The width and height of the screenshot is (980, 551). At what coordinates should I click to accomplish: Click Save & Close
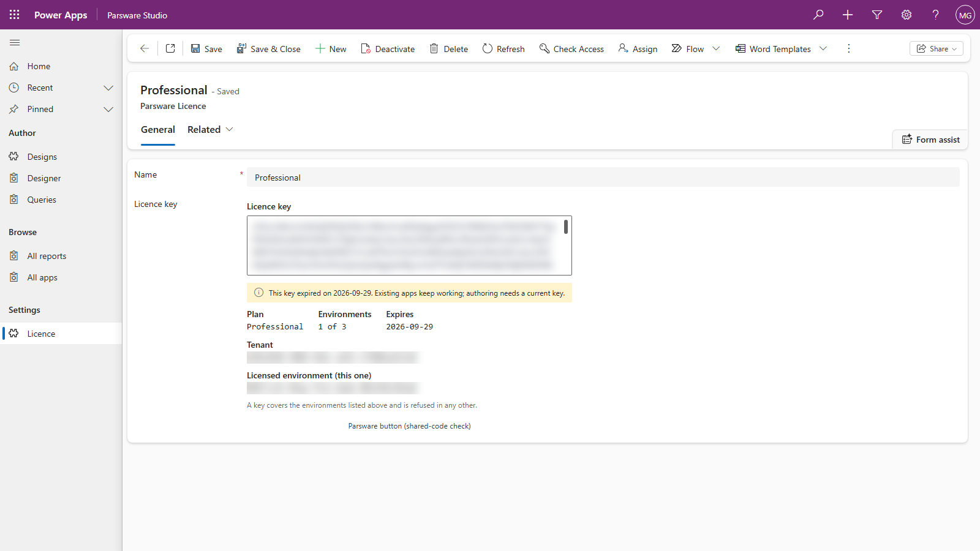268,49
